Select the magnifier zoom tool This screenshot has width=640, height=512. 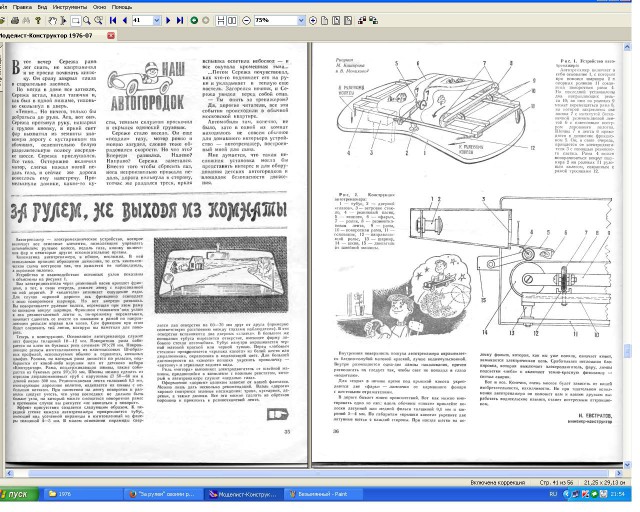tap(87, 20)
